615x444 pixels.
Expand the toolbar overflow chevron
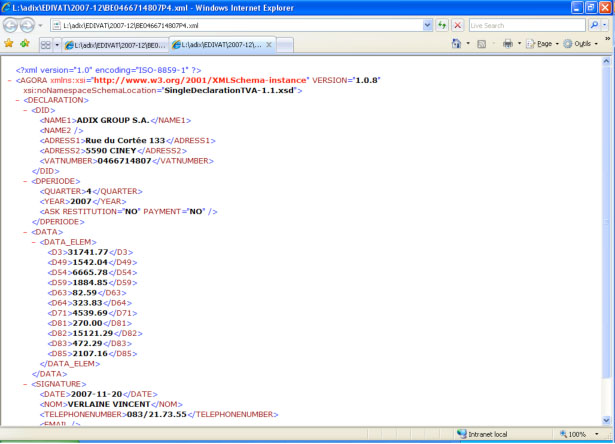pos(608,39)
